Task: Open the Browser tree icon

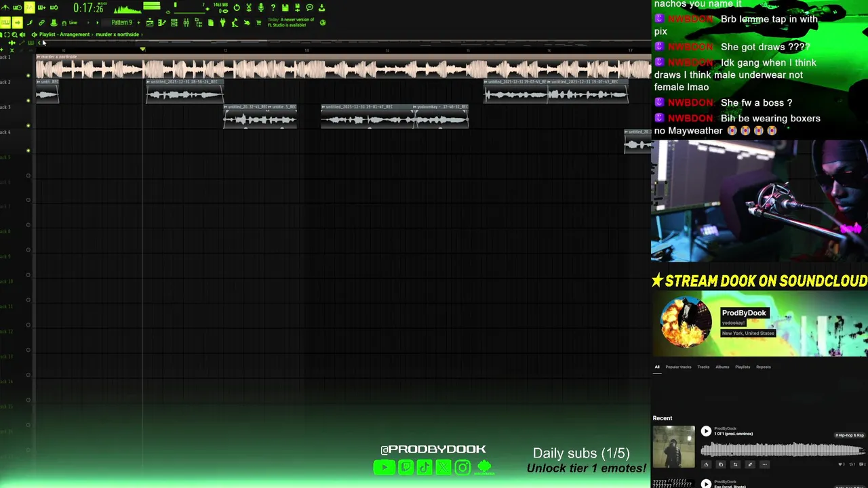Action: click(198, 23)
